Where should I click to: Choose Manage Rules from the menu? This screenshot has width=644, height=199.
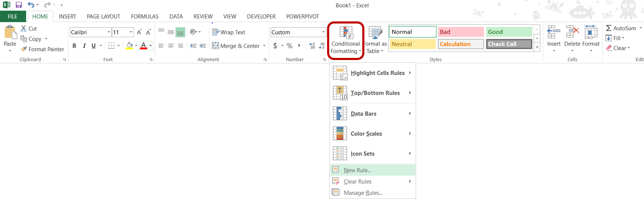(372, 193)
